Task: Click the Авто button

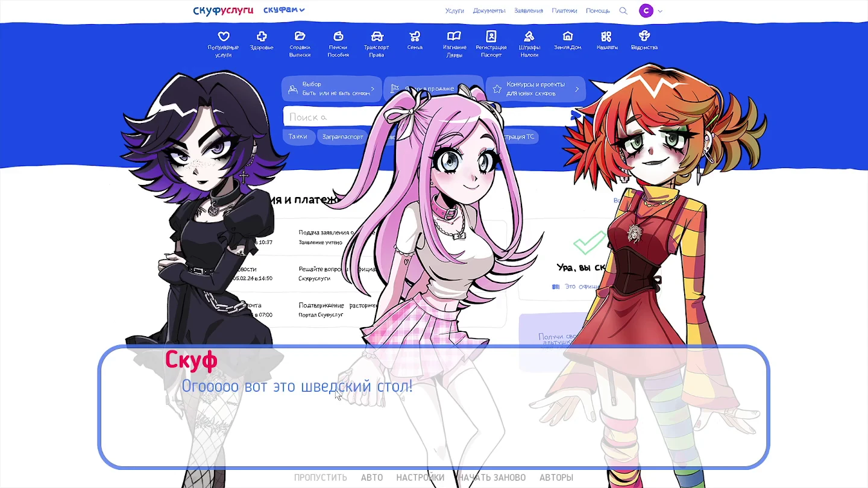Action: [x=372, y=478]
